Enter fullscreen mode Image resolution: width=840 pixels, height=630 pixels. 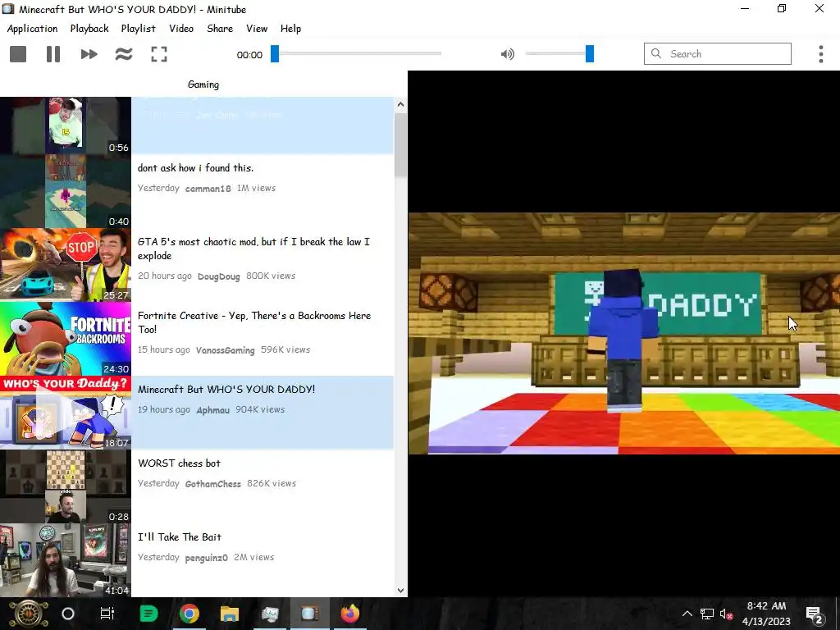coord(159,54)
